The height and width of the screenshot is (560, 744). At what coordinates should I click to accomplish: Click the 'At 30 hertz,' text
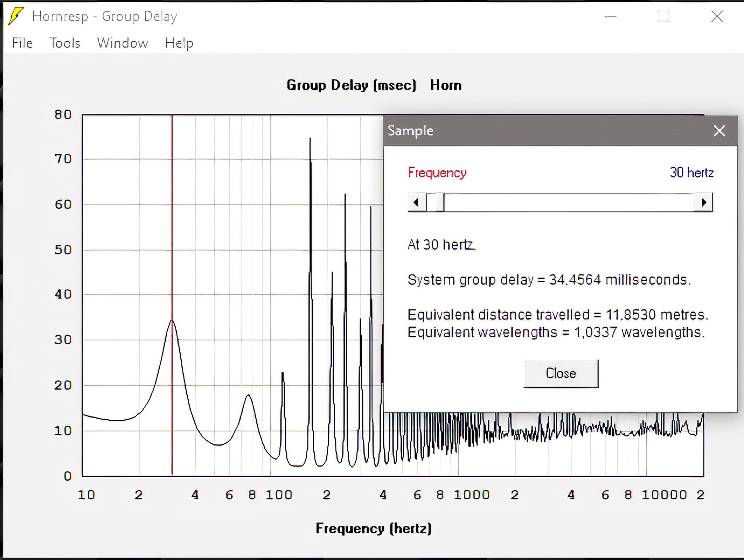tap(441, 245)
